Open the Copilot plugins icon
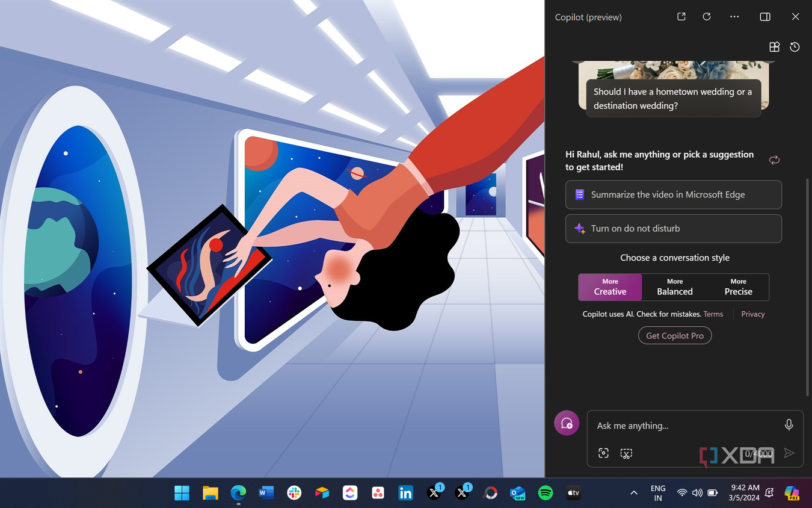812x508 pixels. (775, 47)
